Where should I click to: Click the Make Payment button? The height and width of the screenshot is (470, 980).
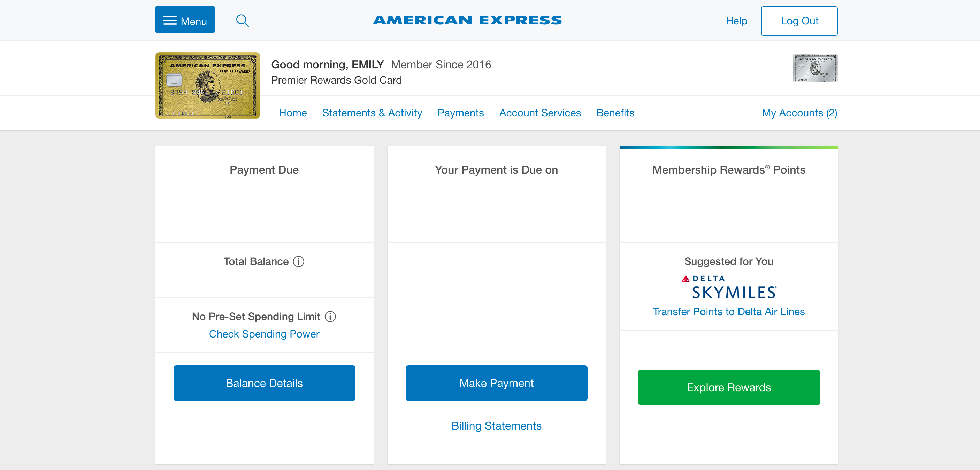point(496,383)
